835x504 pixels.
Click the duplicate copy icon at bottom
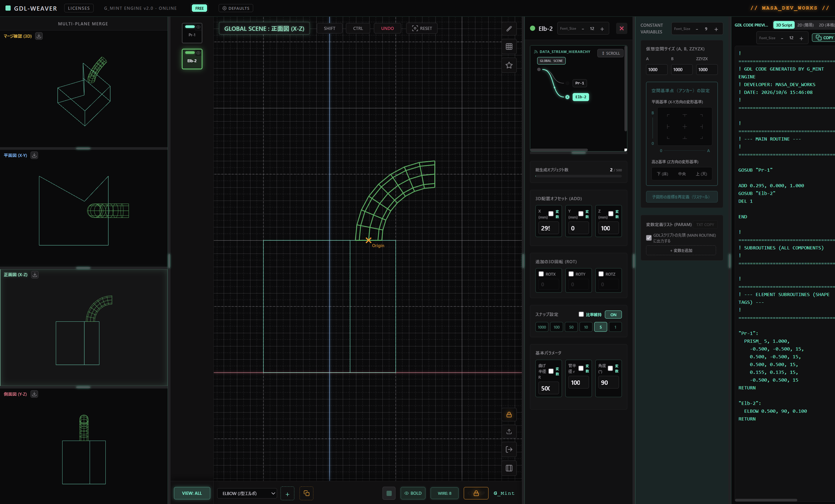(x=306, y=494)
